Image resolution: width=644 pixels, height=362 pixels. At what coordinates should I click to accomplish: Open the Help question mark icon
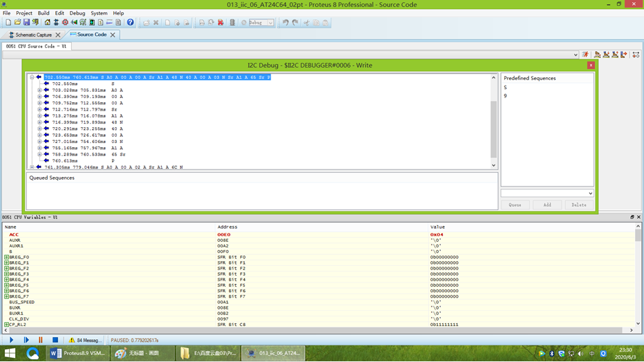coord(130,23)
